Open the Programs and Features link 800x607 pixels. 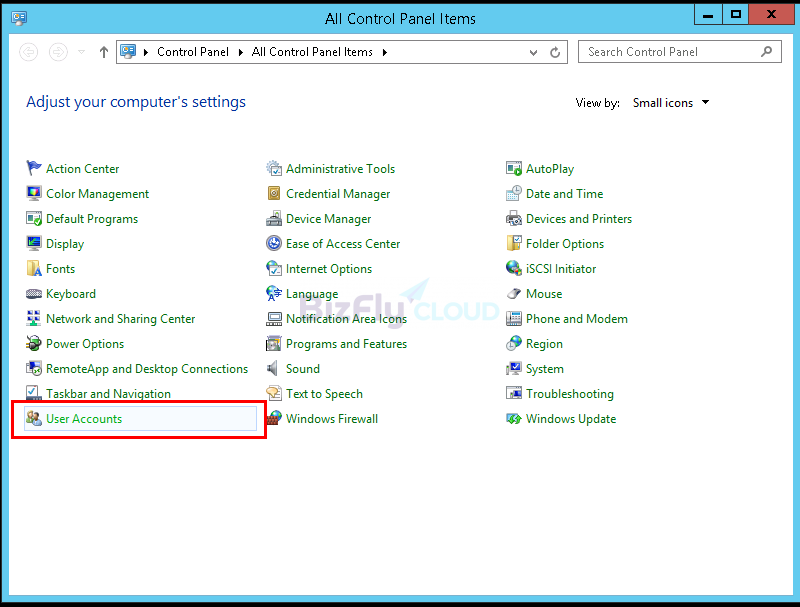(346, 344)
